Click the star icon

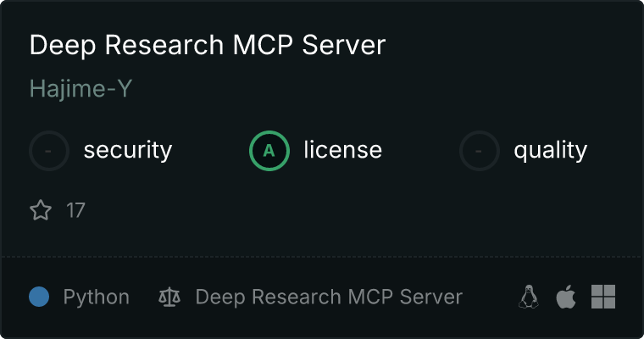click(41, 210)
